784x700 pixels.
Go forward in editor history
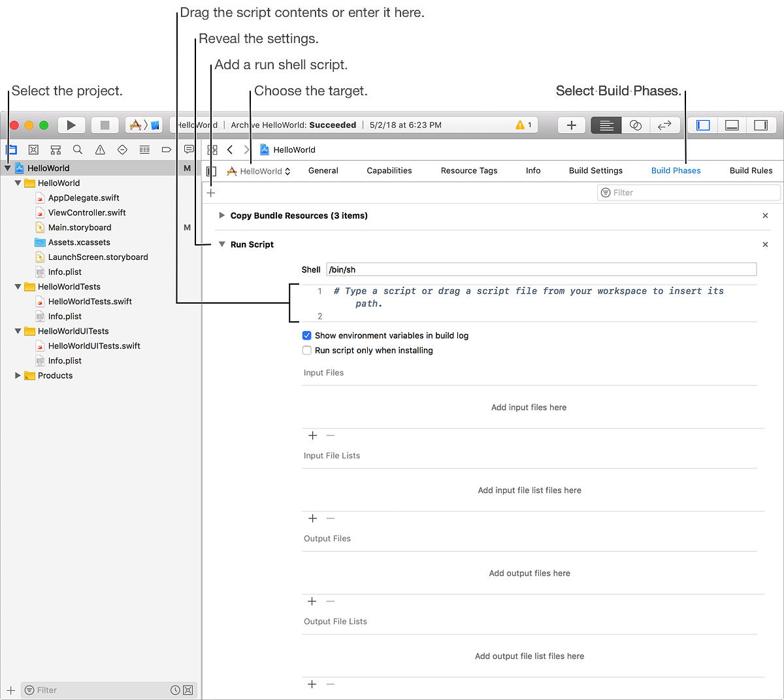coord(246,150)
